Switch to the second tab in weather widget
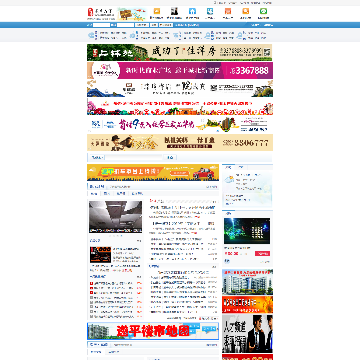360x360 pixels. (241, 167)
